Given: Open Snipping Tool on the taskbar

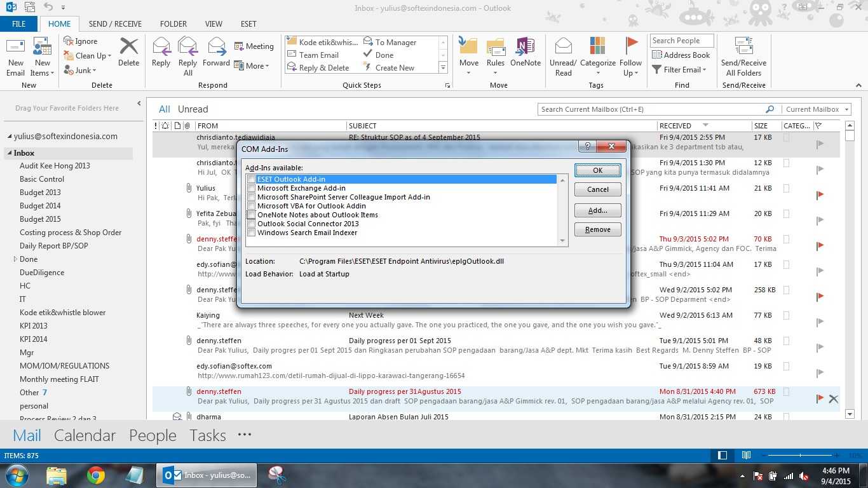Looking at the screenshot, I should 277,475.
